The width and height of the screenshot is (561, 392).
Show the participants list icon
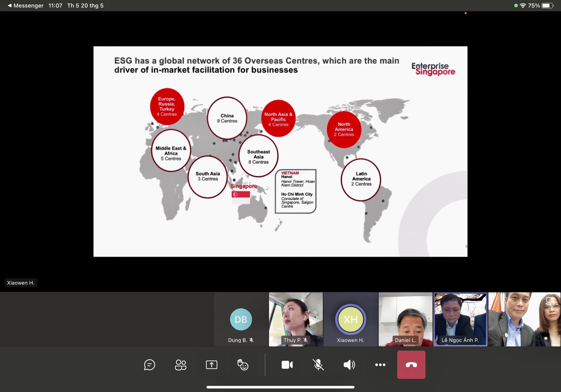(x=181, y=365)
